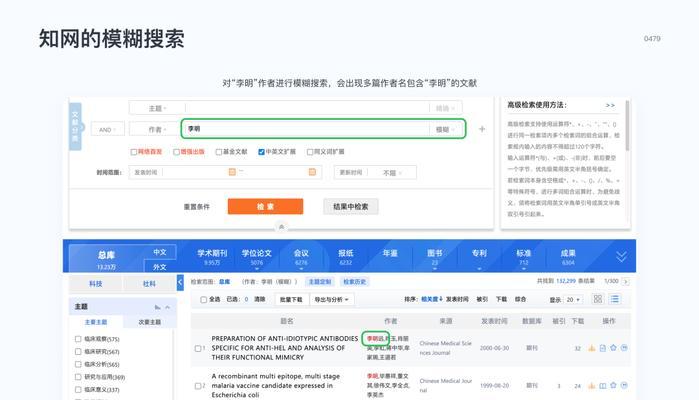Screen dimensions: 699x400
Task: Collapse the search panel with the up chevron
Action: coord(281,227)
